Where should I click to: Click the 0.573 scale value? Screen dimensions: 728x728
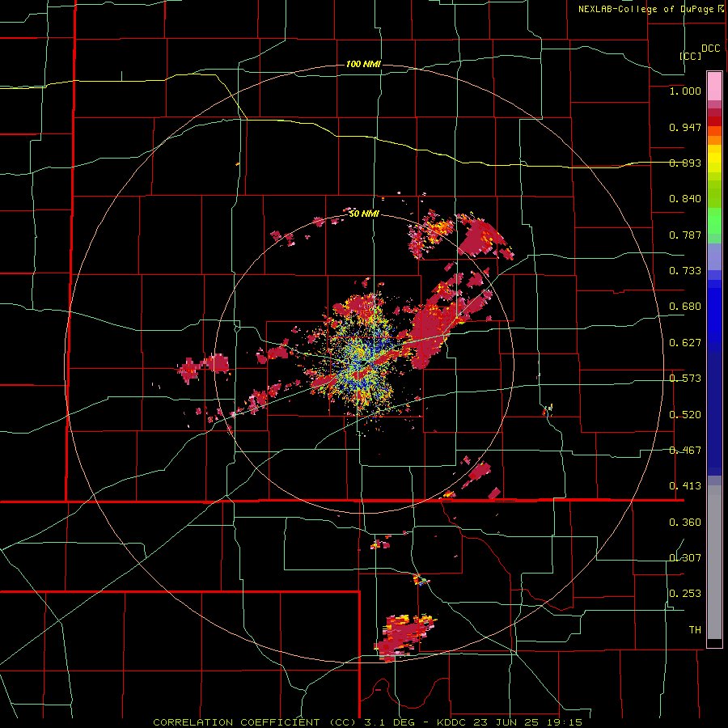685,379
